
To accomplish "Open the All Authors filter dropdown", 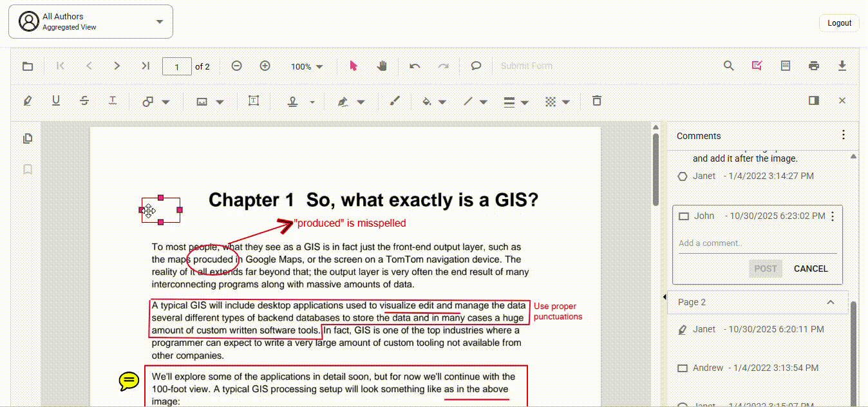I will tap(159, 21).
